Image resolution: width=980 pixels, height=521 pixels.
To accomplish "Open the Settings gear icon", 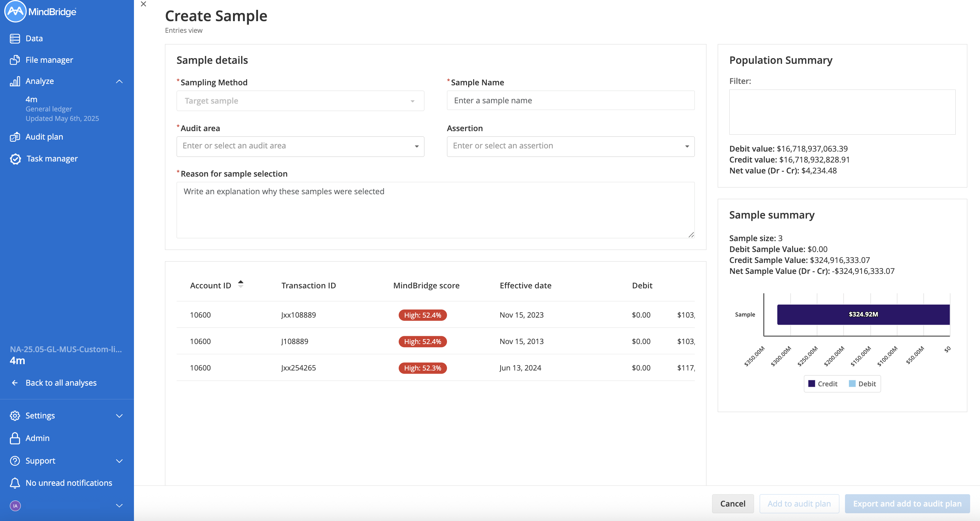I will (15, 415).
